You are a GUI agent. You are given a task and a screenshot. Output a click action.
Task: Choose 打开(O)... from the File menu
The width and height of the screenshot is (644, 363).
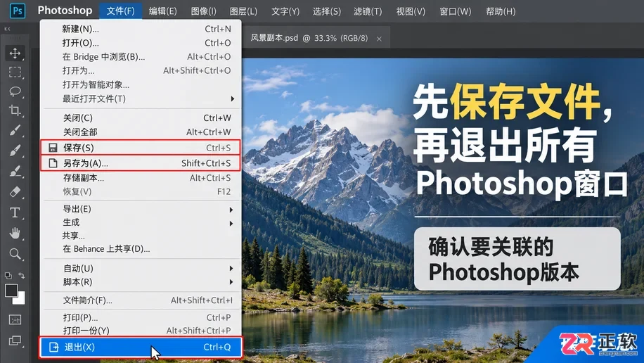click(x=141, y=43)
